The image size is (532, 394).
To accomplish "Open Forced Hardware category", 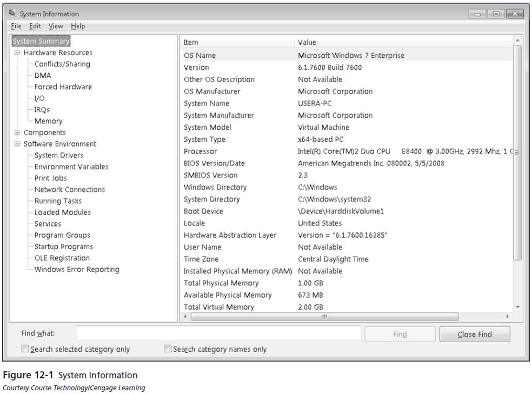I will 63,87.
